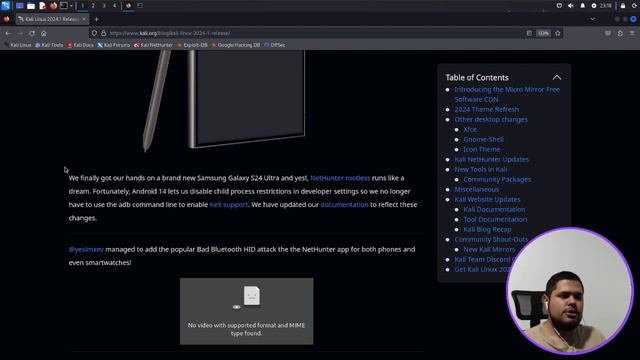This screenshot has width=640, height=360.
Task: Open the Kali NetHunter bookmark
Action: pyautogui.click(x=153, y=45)
